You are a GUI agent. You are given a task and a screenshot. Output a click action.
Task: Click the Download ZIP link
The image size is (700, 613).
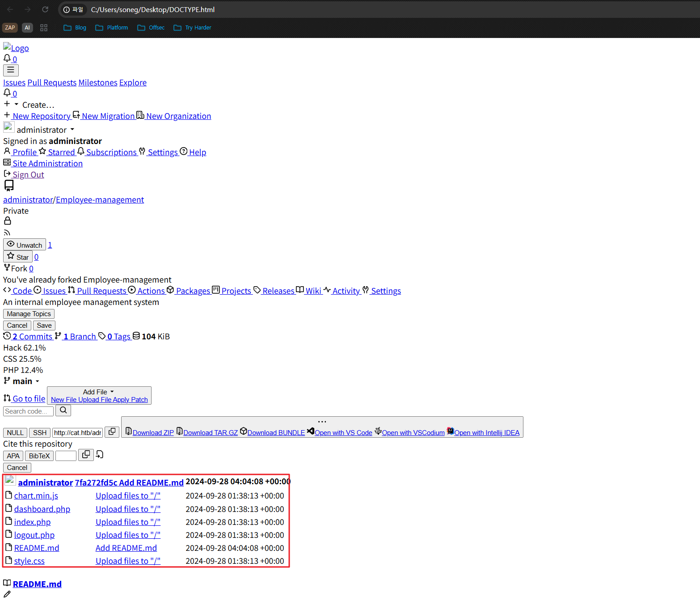pos(153,433)
